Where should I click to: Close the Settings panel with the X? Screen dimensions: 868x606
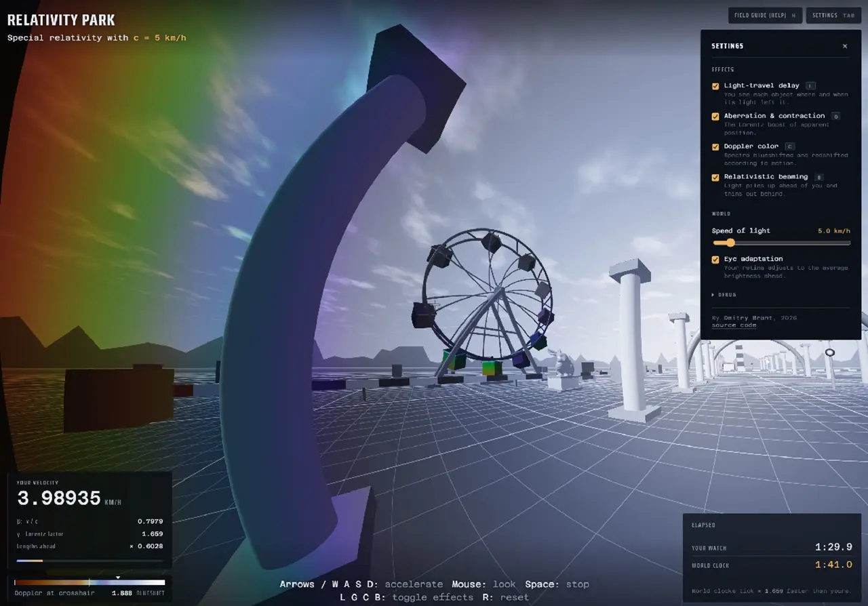point(844,46)
